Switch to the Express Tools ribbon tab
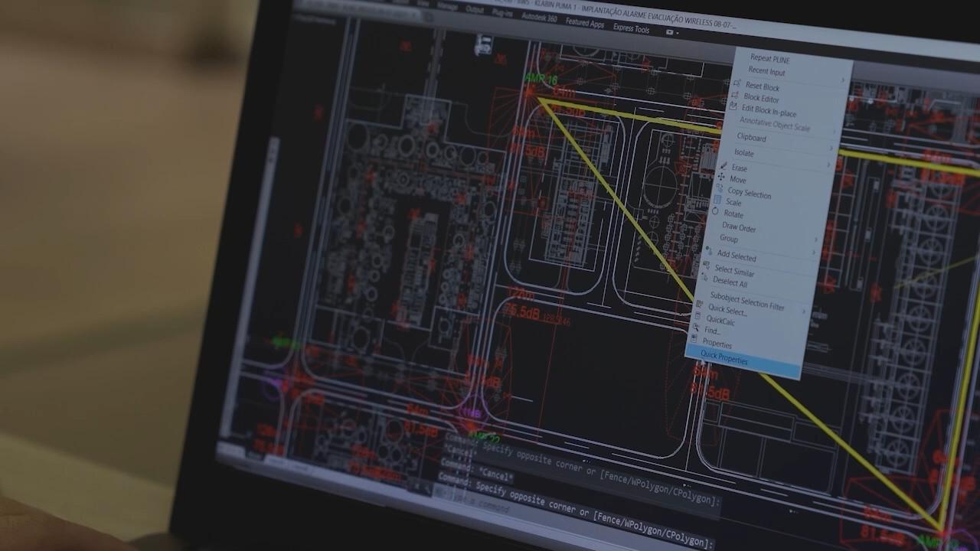The width and height of the screenshot is (980, 551). click(631, 29)
